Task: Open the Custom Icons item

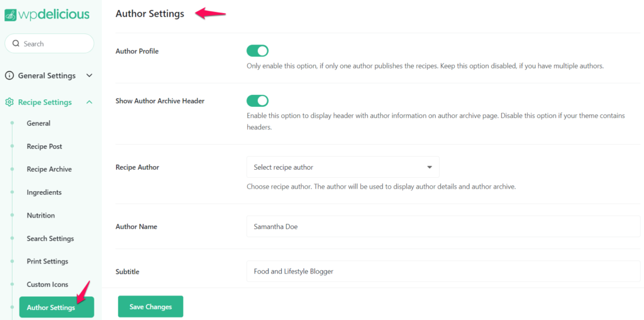Action: (x=48, y=284)
